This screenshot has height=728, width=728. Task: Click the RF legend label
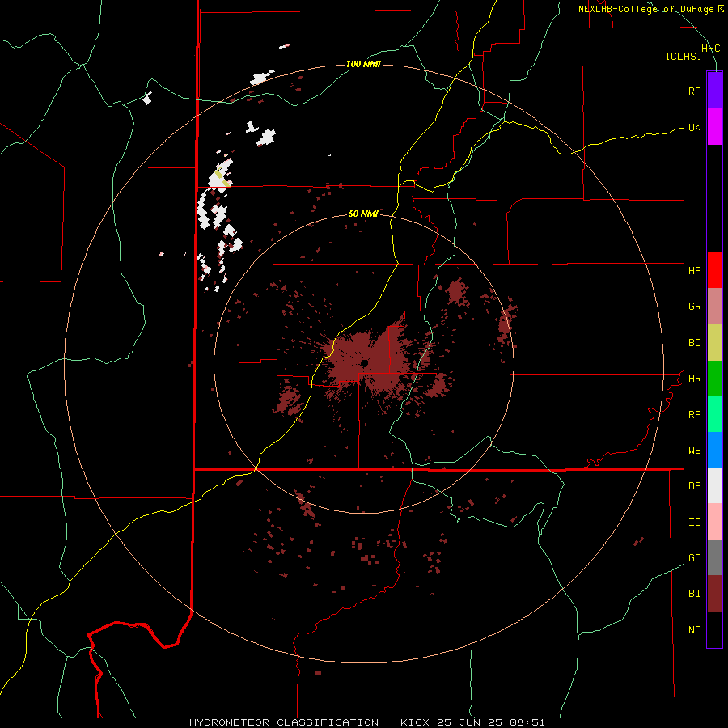[x=694, y=91]
